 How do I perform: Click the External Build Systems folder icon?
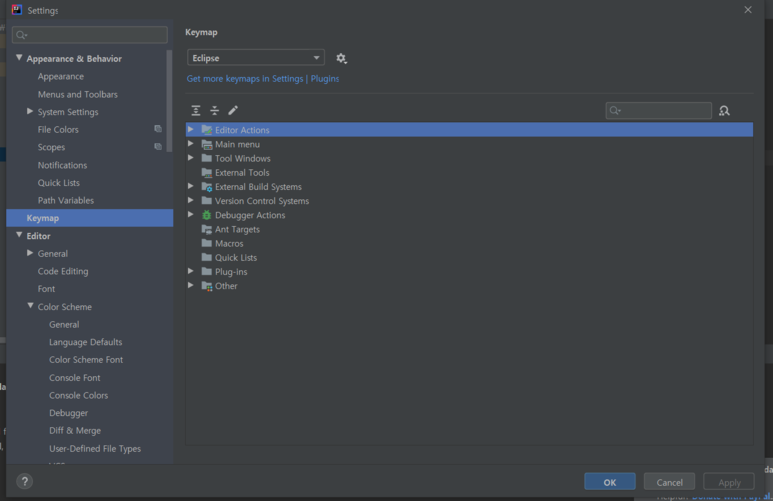pyautogui.click(x=207, y=187)
